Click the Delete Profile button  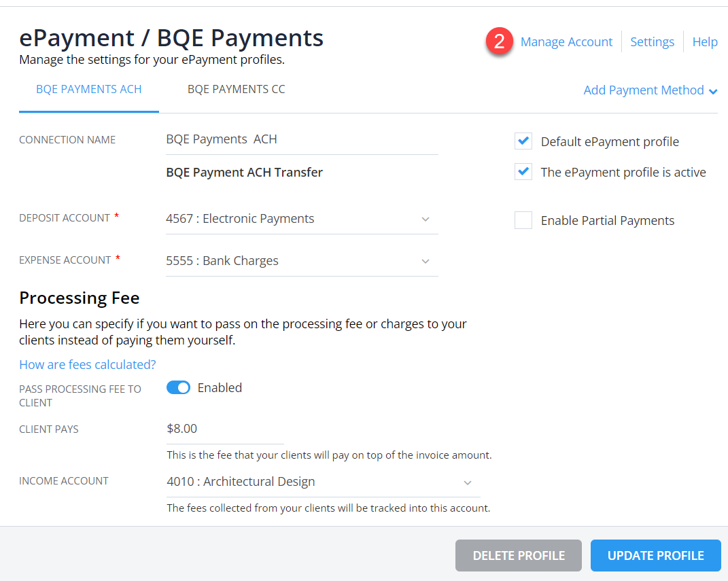[518, 555]
